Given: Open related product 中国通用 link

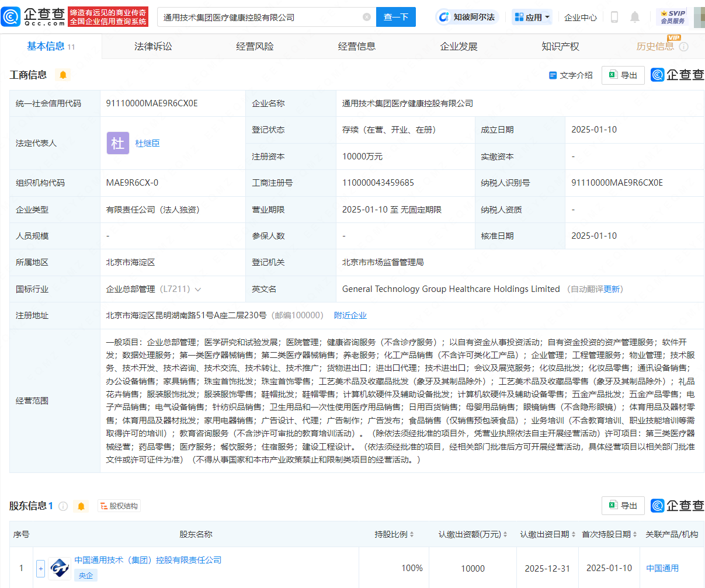Looking at the screenshot, I should [662, 568].
